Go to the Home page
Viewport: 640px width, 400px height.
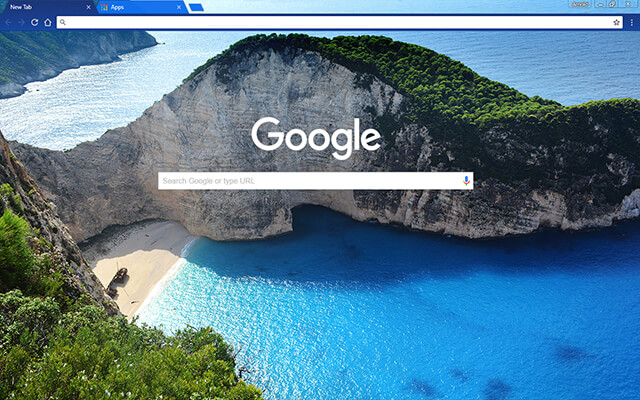pyautogui.click(x=47, y=22)
